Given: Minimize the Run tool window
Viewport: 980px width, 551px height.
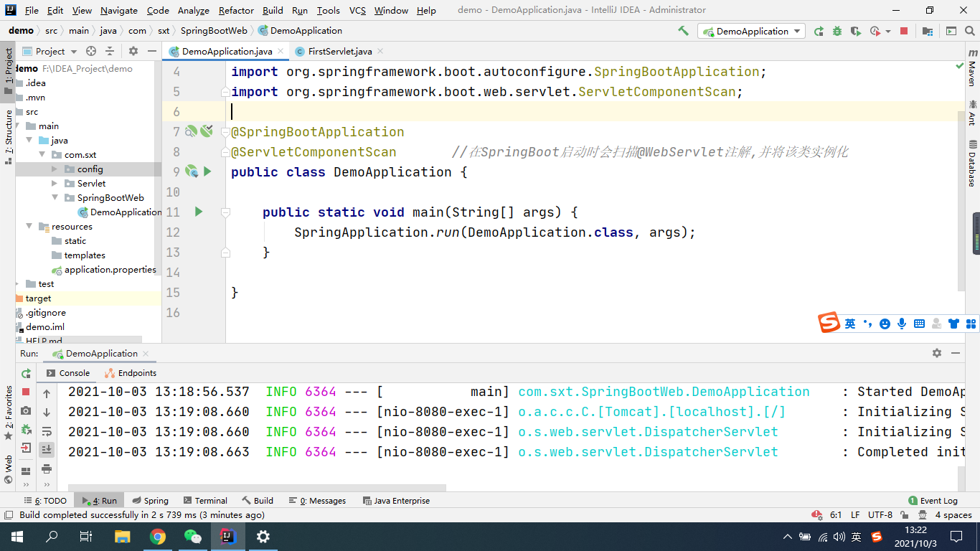Looking at the screenshot, I should (x=956, y=353).
